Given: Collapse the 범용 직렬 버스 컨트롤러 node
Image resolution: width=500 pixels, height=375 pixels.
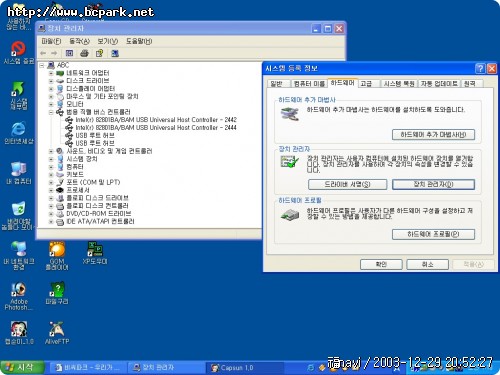Looking at the screenshot, I should (x=51, y=112).
